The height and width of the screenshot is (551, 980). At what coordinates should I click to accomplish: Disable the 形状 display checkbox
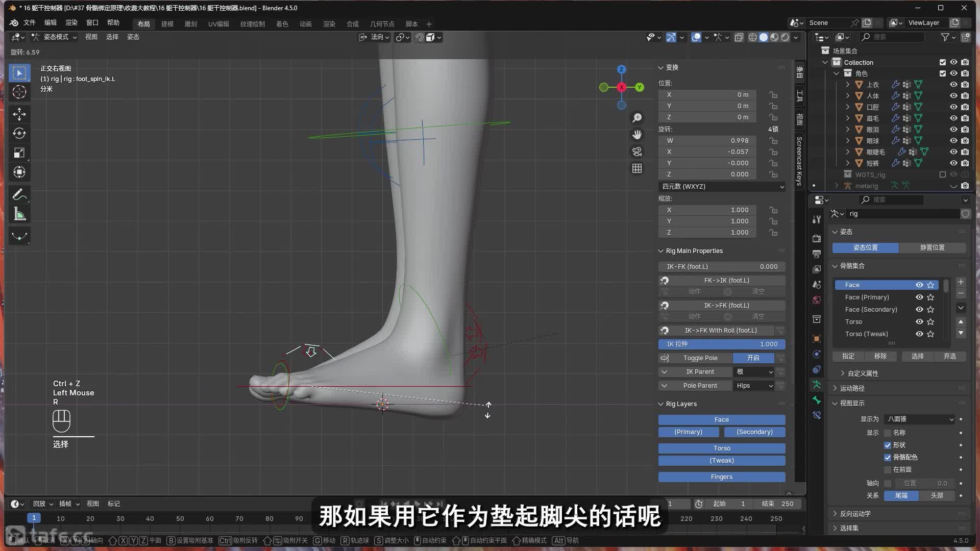[888, 445]
